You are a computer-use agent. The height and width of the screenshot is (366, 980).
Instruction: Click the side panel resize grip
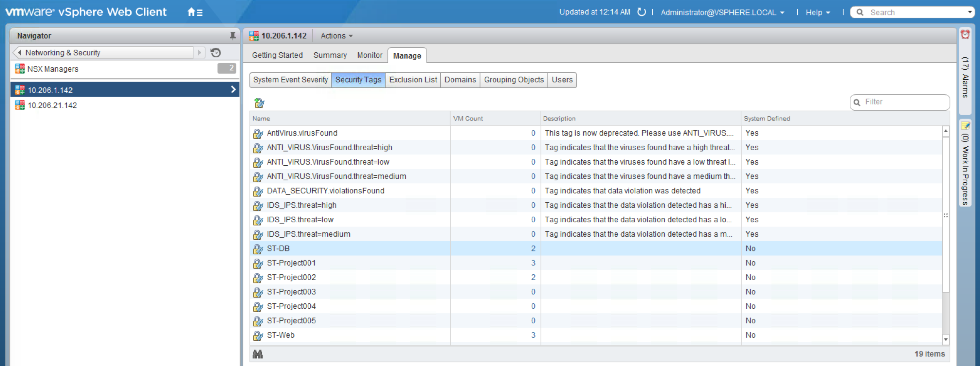(945, 215)
